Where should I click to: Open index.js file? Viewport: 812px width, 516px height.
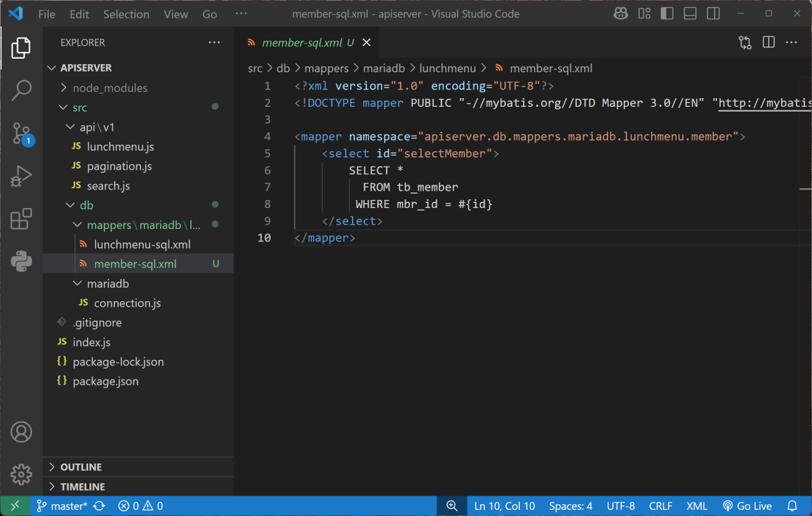point(138,342)
